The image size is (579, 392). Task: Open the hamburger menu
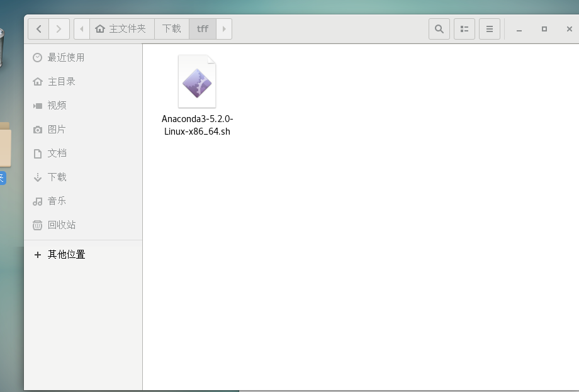click(x=490, y=28)
